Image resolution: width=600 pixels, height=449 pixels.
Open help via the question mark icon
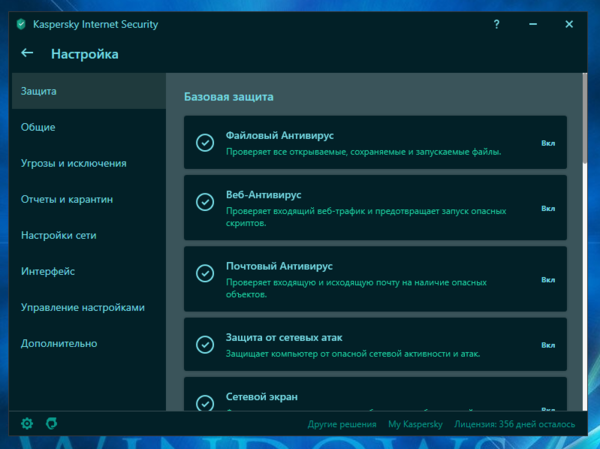(497, 24)
